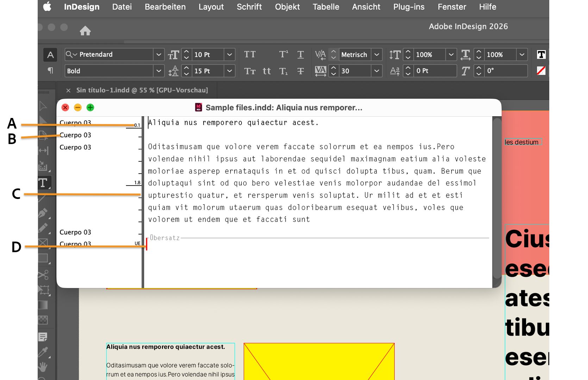Open the Schrift menu
This screenshot has height=380, width=588.
click(x=249, y=7)
